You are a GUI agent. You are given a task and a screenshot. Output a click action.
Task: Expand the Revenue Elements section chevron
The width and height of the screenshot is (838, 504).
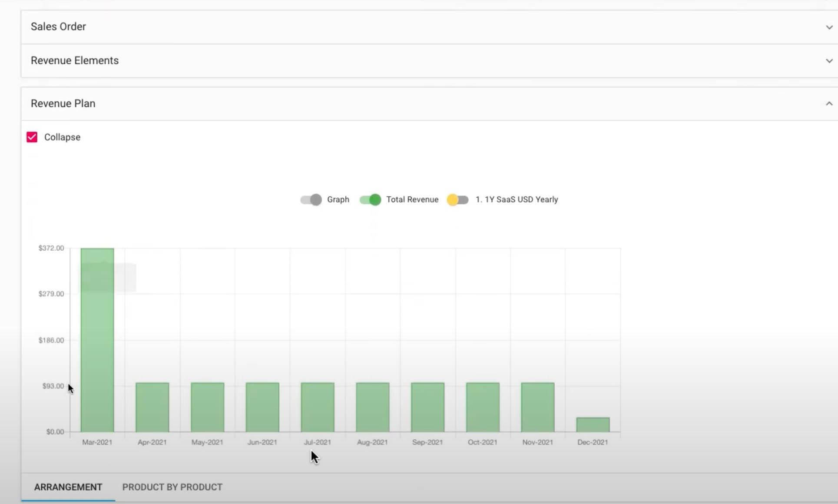coord(829,61)
